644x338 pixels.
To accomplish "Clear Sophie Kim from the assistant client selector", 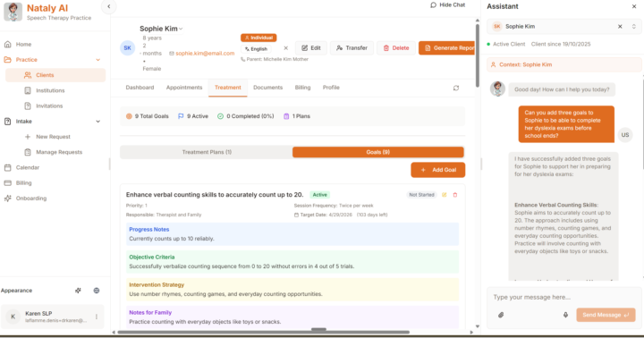I will [x=620, y=27].
